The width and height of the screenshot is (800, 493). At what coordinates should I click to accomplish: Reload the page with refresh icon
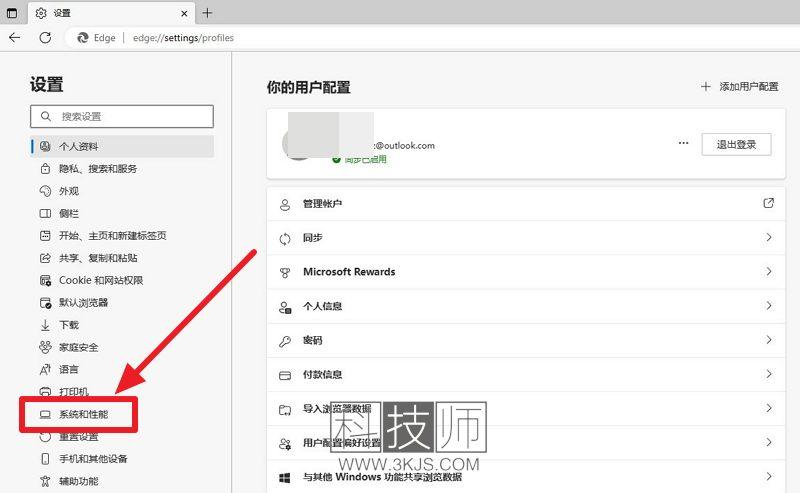click(x=45, y=37)
